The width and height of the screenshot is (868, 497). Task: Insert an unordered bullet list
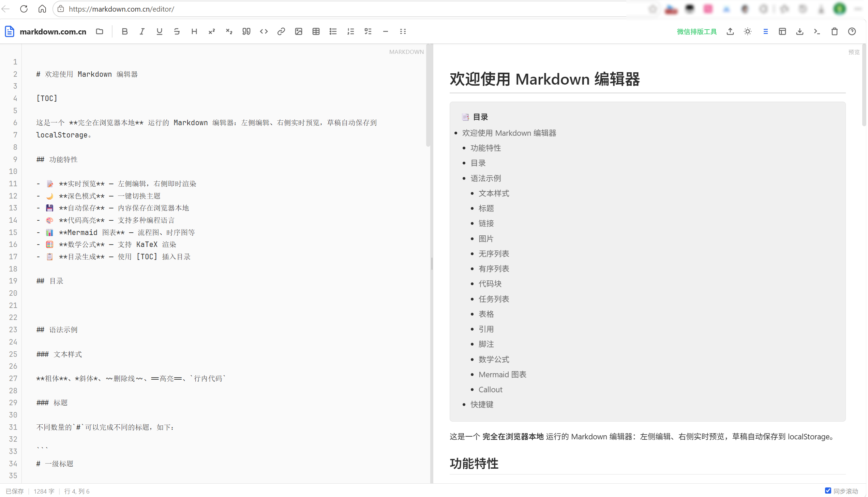click(333, 31)
